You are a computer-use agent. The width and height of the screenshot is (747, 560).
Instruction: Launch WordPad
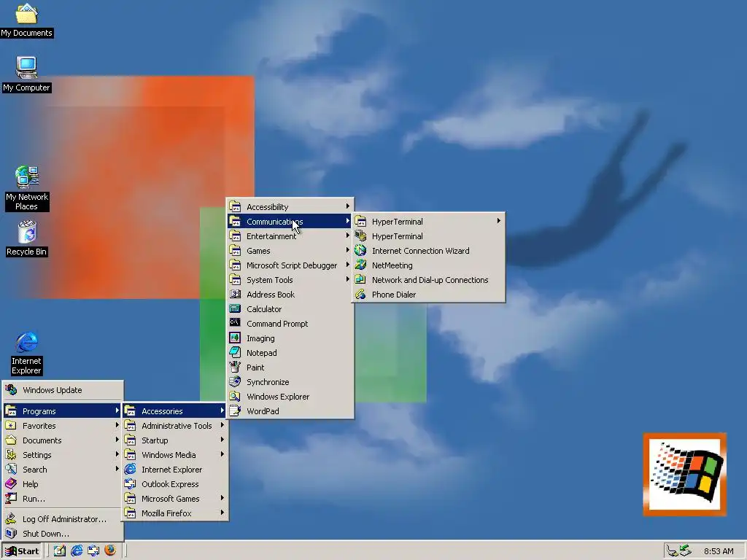point(290,411)
